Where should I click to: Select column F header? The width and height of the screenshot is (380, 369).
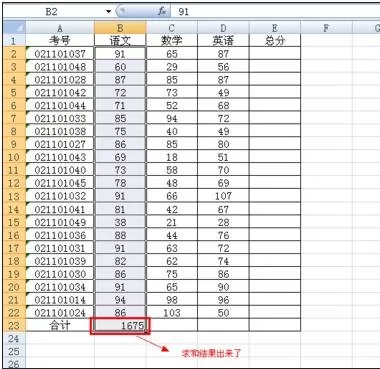tap(326, 28)
